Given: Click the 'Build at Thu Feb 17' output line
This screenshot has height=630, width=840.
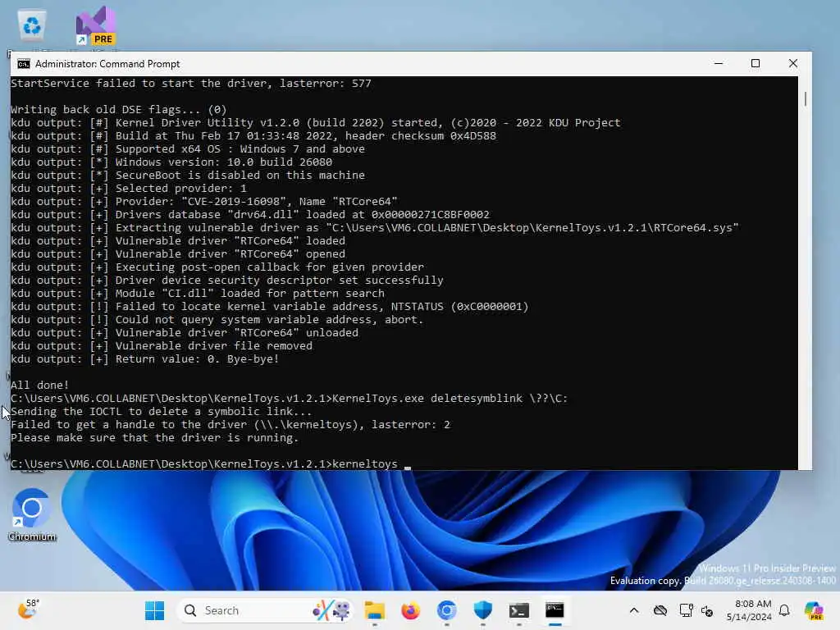Looking at the screenshot, I should pos(253,135).
